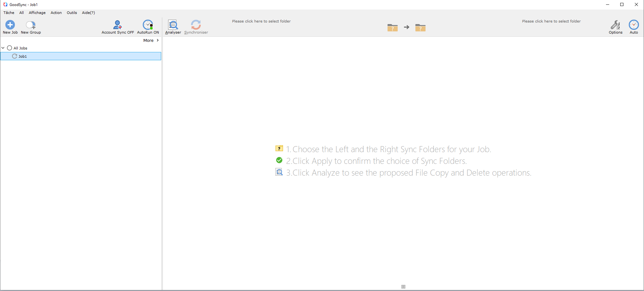
Task: Click right 'Please click here to select folder'
Action: point(551,21)
